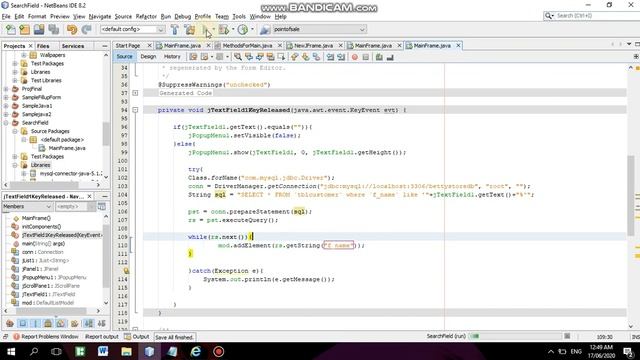The height and width of the screenshot is (360, 640).
Task: Click the Previous Bookmark icon
Action: click(294, 57)
